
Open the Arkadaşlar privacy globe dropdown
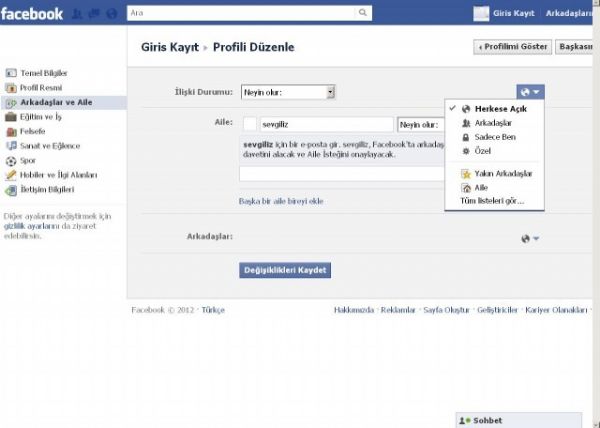530,239
